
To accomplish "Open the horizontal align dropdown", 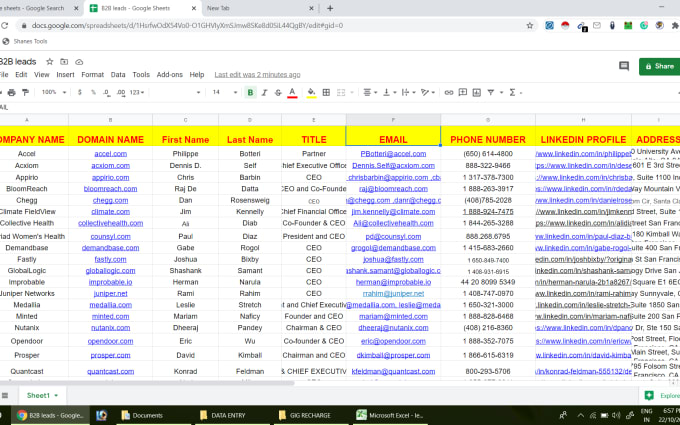I will coord(370,92).
